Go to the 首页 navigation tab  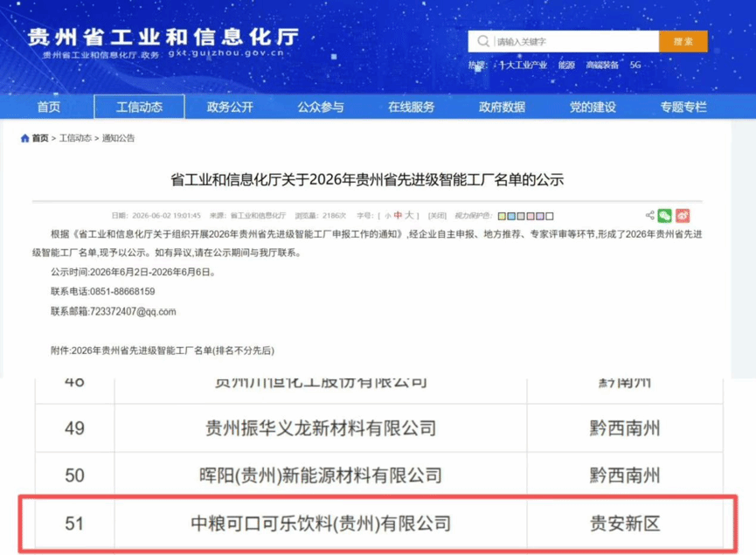(49, 107)
